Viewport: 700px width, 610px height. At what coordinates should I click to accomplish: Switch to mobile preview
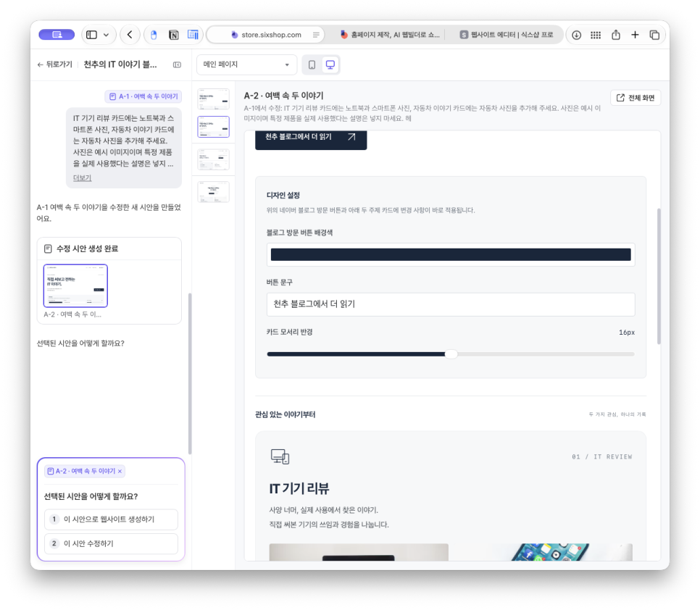pyautogui.click(x=312, y=64)
